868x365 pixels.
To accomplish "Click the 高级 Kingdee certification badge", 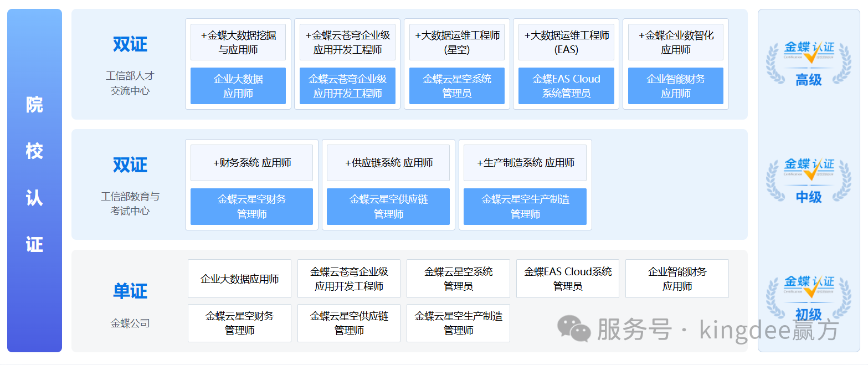I will click(x=808, y=64).
